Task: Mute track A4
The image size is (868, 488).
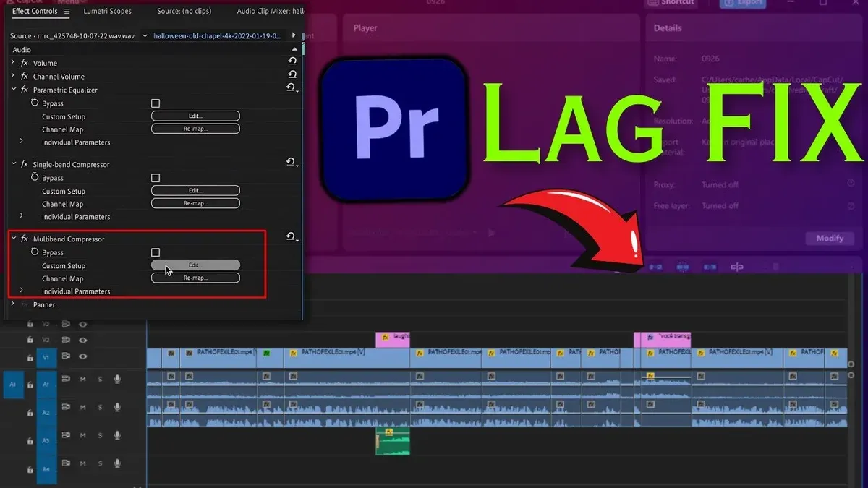Action: pos(83,463)
